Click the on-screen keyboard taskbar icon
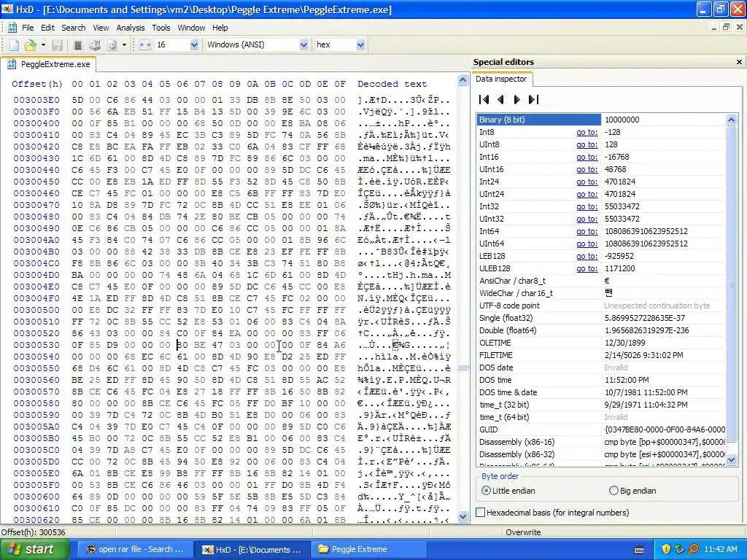 pos(639,550)
